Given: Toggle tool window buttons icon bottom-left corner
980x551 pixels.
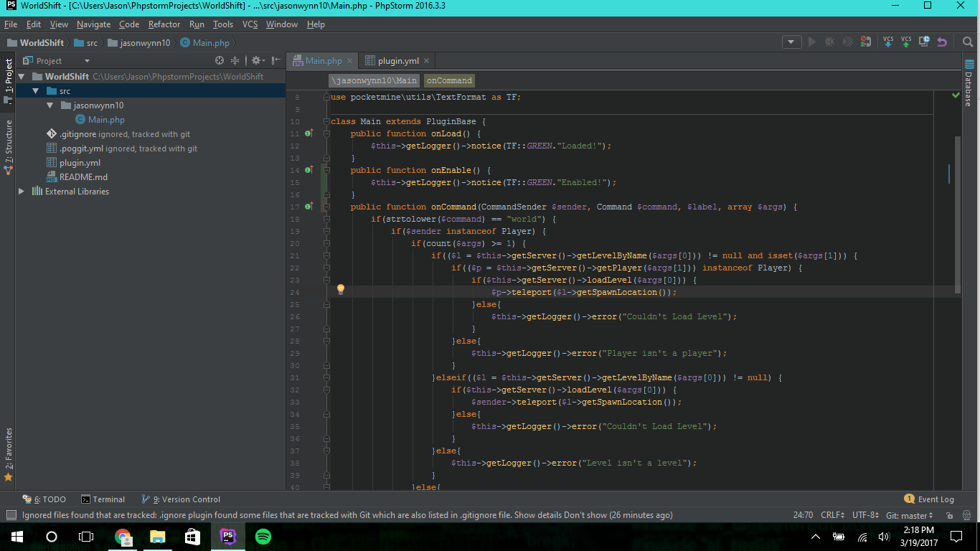Looking at the screenshot, I should click(x=11, y=515).
